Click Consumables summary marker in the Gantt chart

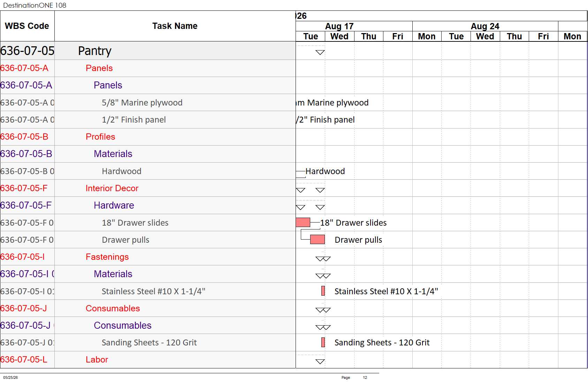click(323, 310)
